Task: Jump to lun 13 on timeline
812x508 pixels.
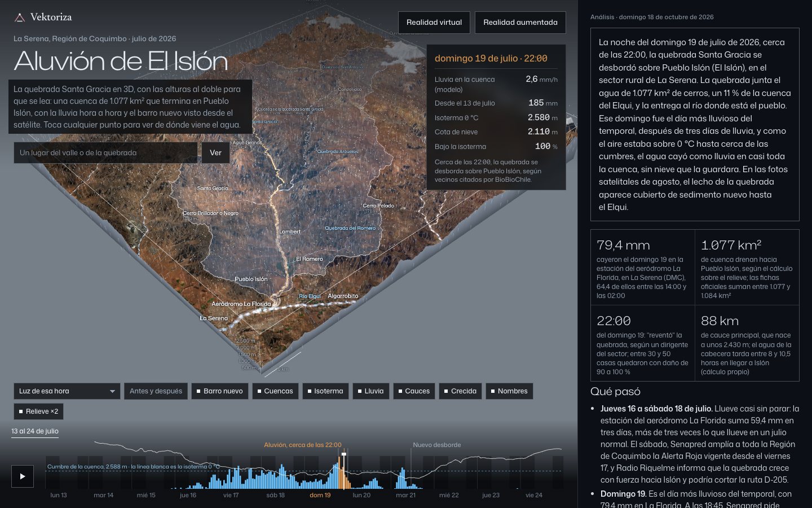Action: pyautogui.click(x=59, y=495)
